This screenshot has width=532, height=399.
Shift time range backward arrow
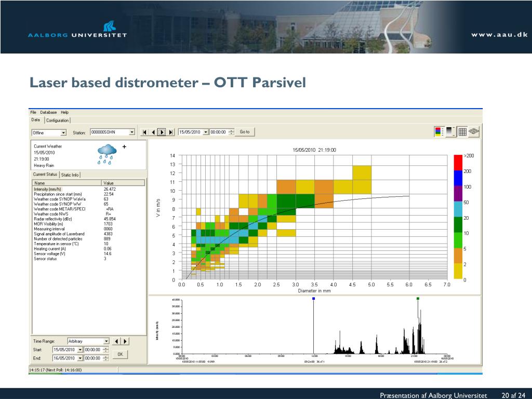pyautogui.click(x=117, y=341)
